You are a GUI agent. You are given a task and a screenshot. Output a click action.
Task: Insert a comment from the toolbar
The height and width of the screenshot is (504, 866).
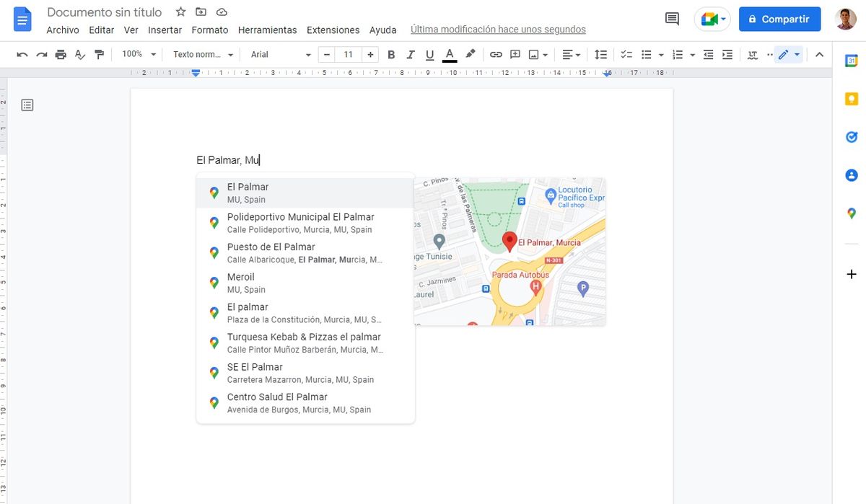(515, 54)
